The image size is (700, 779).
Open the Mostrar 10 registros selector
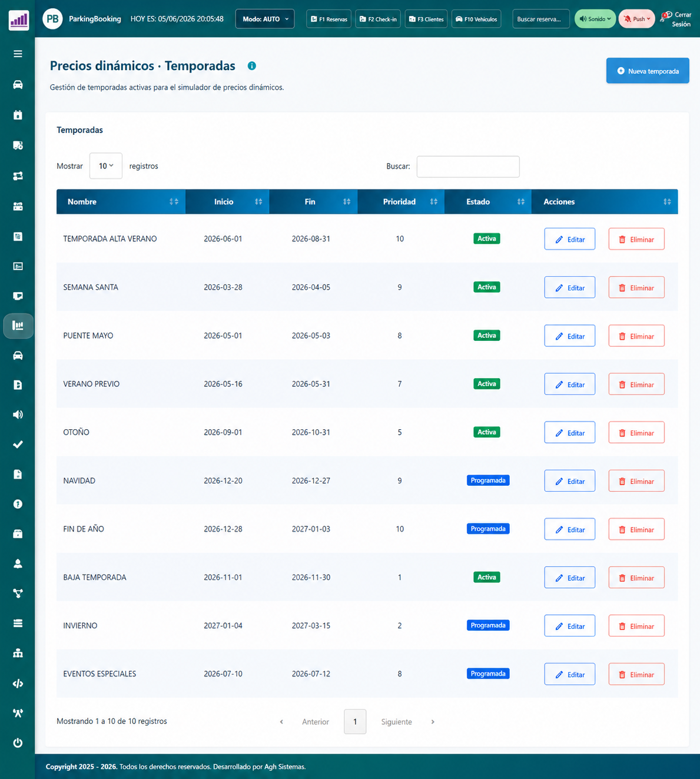point(106,166)
